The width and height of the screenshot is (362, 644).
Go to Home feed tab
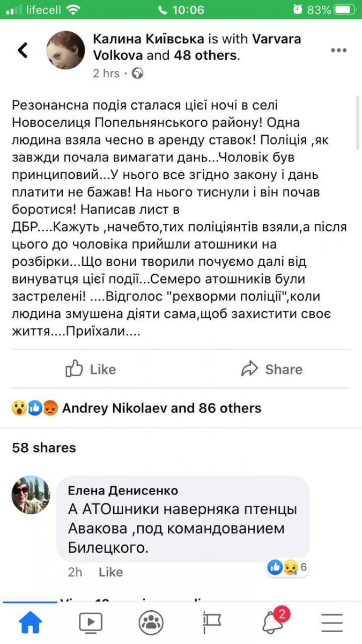tap(31, 623)
